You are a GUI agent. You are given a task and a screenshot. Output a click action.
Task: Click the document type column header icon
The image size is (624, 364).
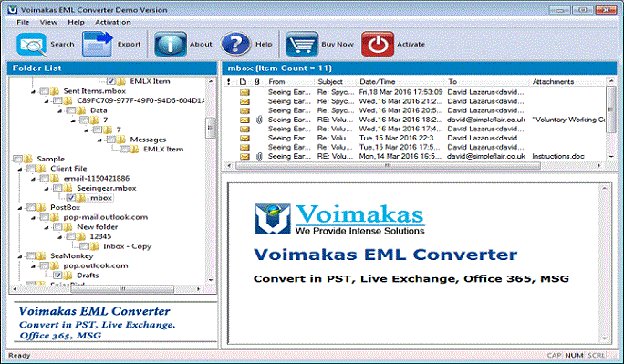coord(243,81)
